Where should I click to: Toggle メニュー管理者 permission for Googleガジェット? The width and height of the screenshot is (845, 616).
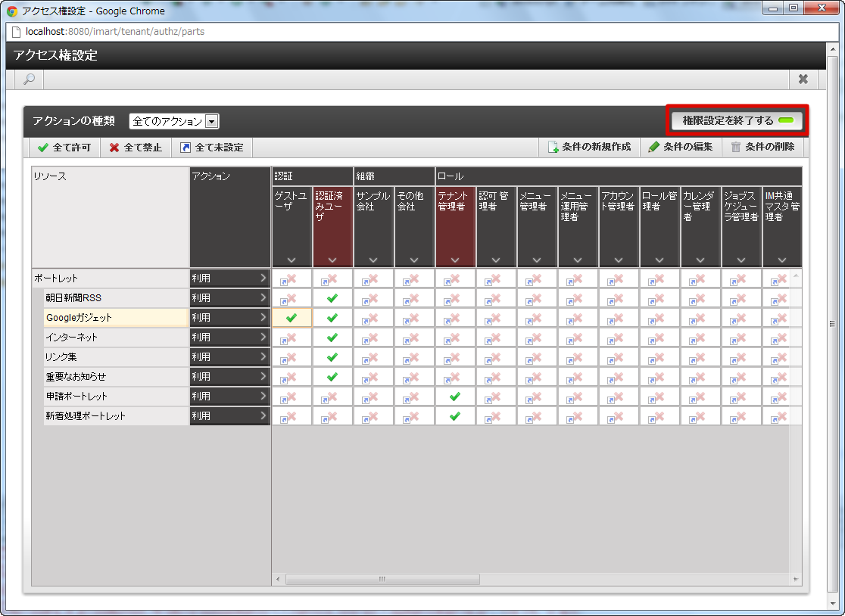pyautogui.click(x=537, y=318)
